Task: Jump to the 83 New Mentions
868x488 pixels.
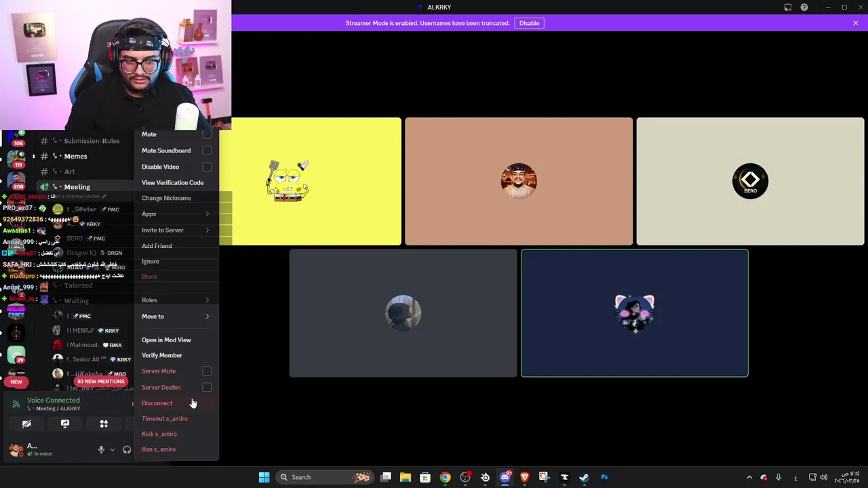Action: (x=101, y=381)
